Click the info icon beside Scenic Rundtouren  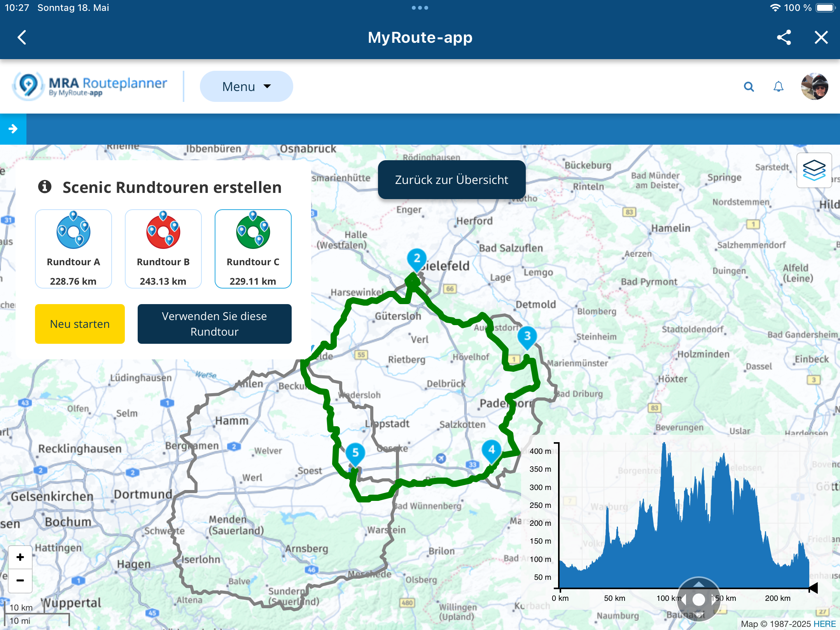click(x=45, y=187)
